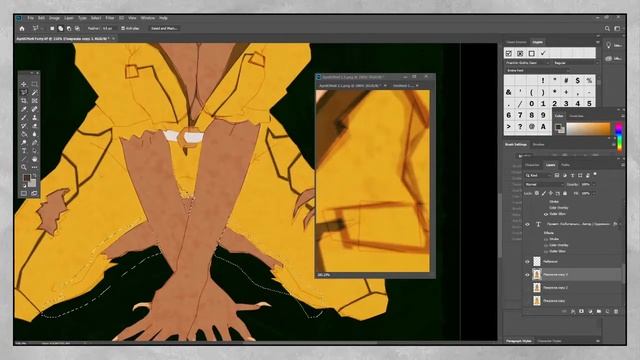Click Delete layer trash icon

tap(616, 311)
